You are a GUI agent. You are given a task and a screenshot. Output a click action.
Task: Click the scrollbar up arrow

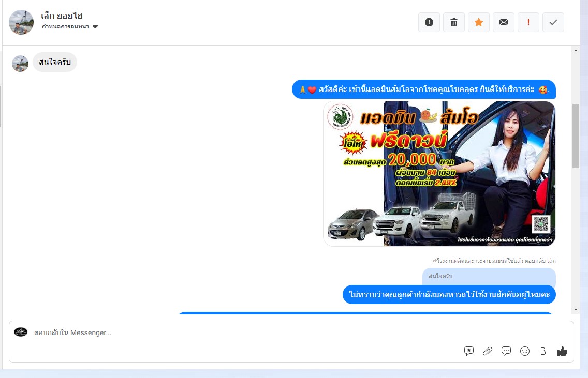[576, 50]
